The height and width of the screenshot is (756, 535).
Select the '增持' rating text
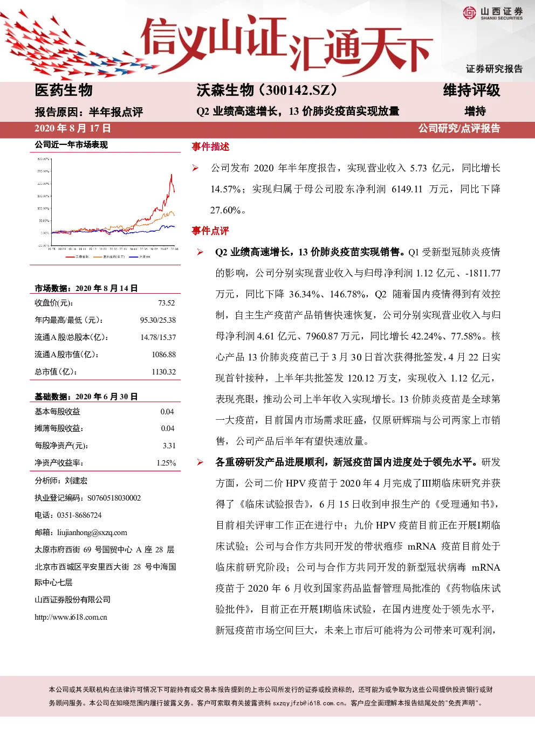pyautogui.click(x=475, y=111)
